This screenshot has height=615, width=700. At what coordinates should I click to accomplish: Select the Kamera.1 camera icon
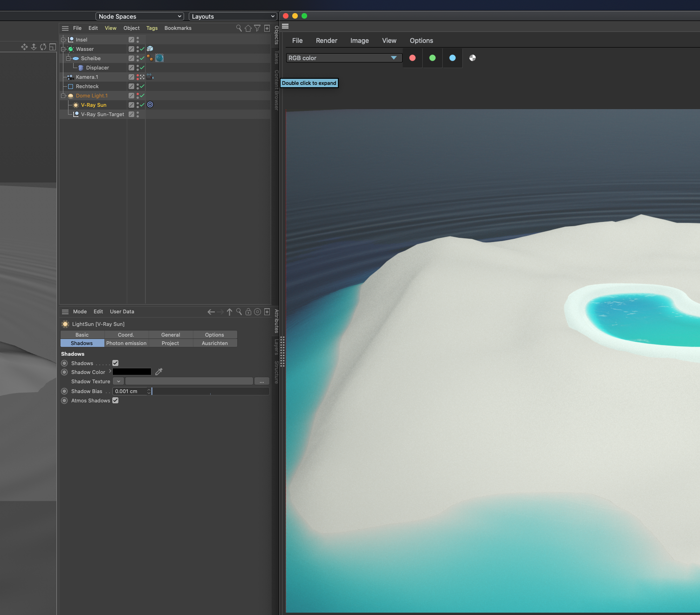click(x=70, y=77)
